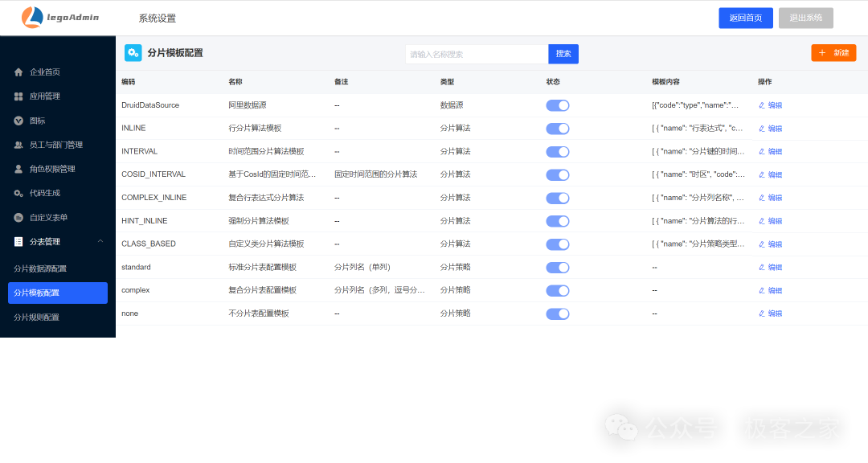Select 分片模板配置 submenu item
Viewport: 868px width, 463px height.
tap(58, 293)
